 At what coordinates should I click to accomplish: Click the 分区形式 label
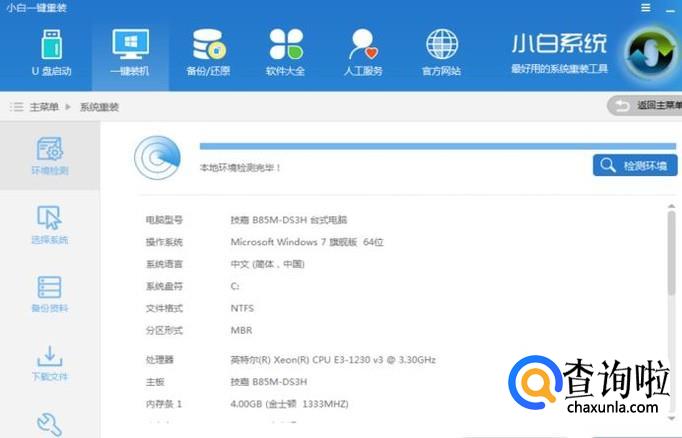pyautogui.click(x=164, y=331)
